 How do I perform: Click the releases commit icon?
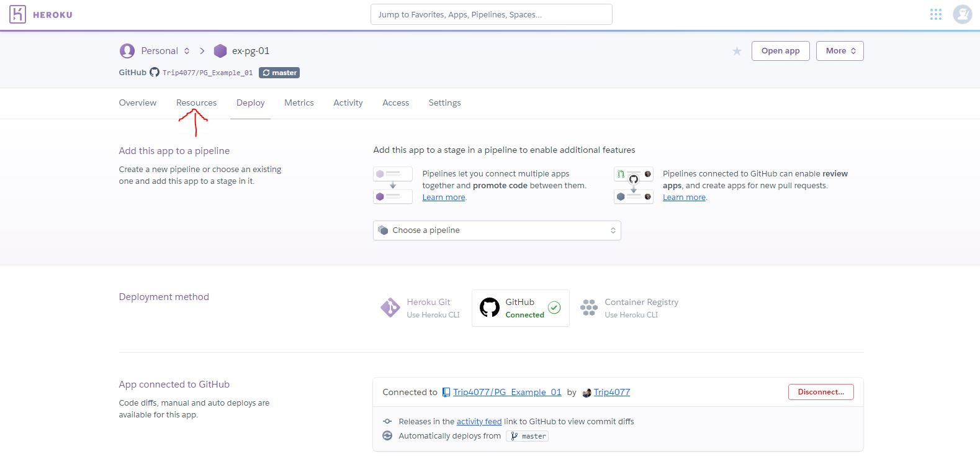coord(387,421)
